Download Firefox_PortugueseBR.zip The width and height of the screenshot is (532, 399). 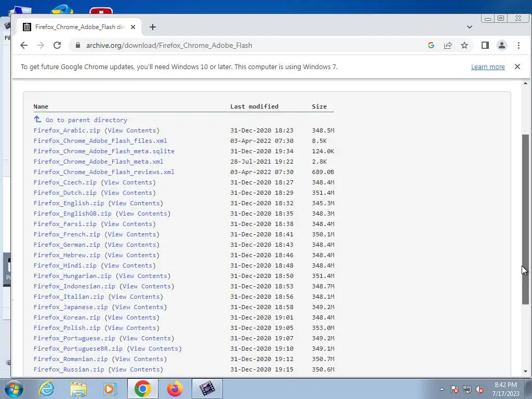[x=78, y=349]
